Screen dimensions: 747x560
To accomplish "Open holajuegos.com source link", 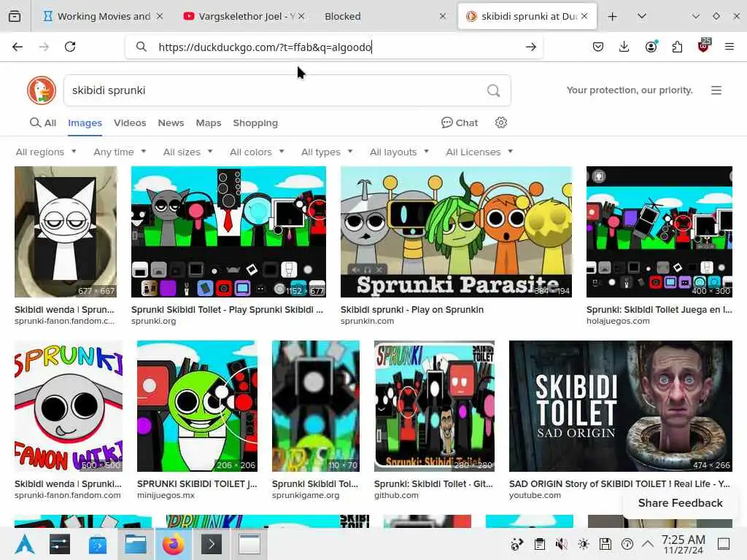I will click(x=618, y=321).
